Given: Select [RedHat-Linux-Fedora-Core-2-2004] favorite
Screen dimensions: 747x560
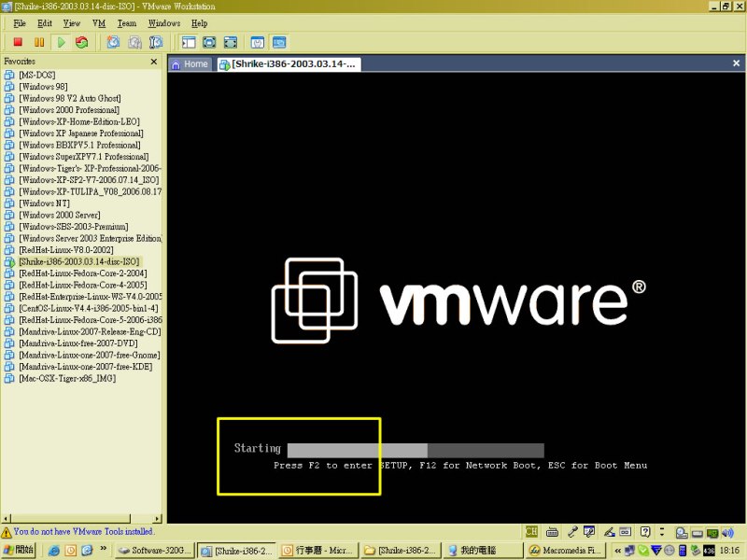Looking at the screenshot, I should (x=83, y=273).
